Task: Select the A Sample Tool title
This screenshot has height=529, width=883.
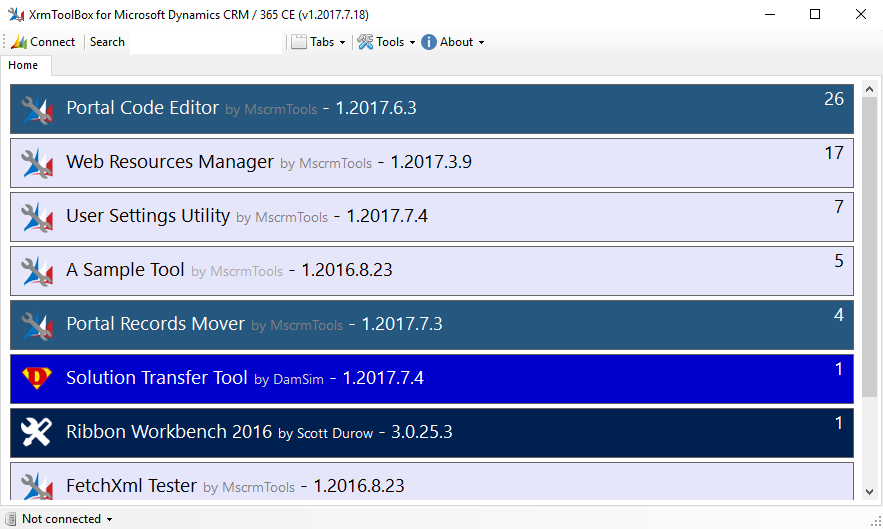Action: click(125, 270)
